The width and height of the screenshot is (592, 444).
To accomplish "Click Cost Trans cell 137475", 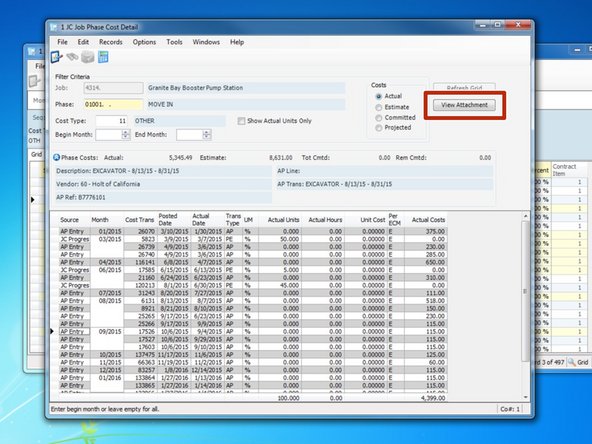I will [139, 355].
